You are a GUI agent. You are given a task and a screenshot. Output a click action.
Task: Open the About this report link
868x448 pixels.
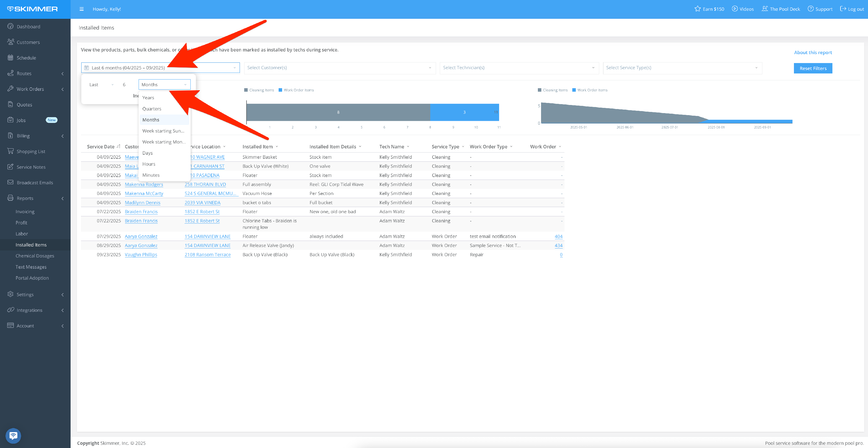coord(813,52)
